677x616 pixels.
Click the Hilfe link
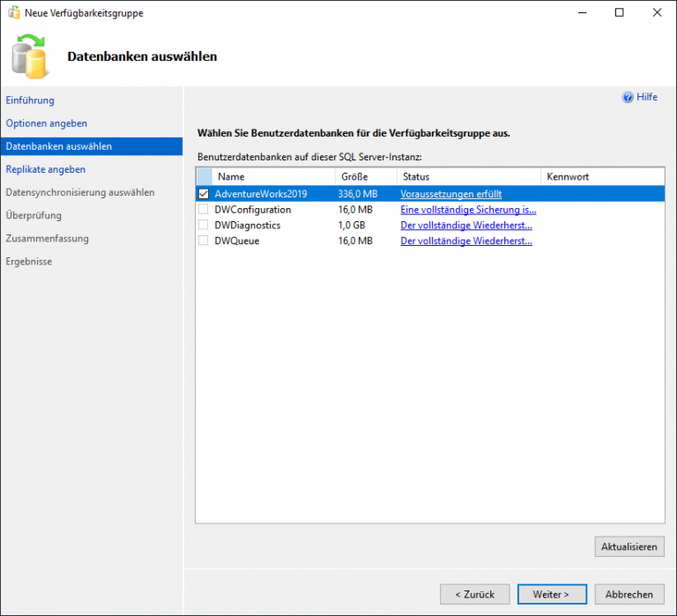click(x=647, y=97)
